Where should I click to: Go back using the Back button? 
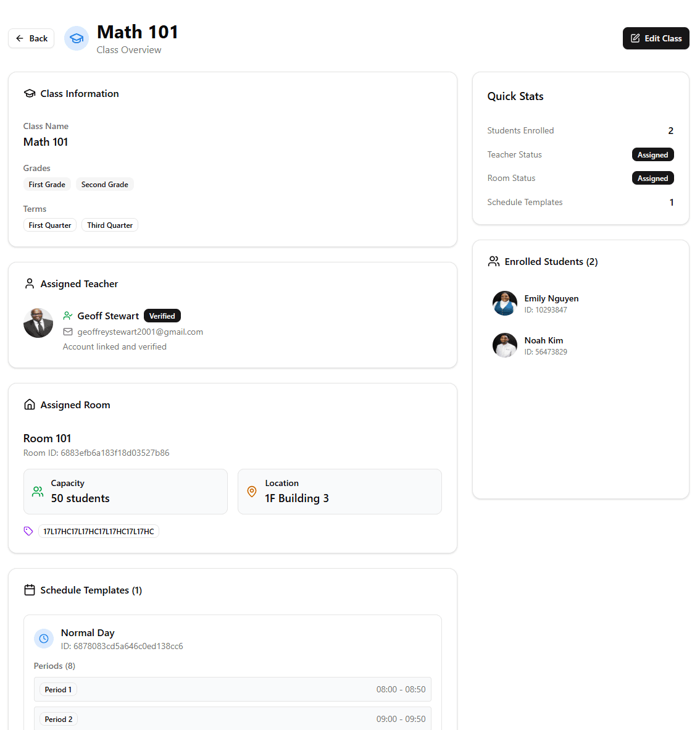point(31,38)
